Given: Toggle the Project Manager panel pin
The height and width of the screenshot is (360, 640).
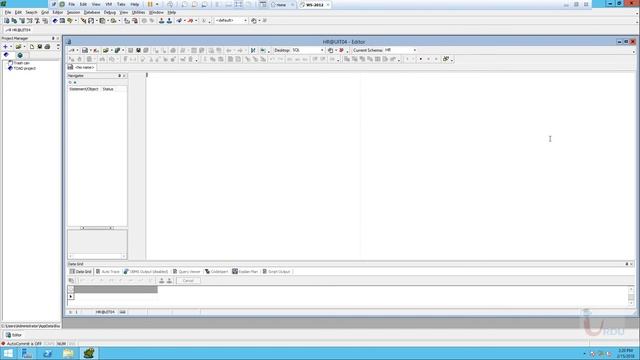Looking at the screenshot, I should tap(53, 38).
